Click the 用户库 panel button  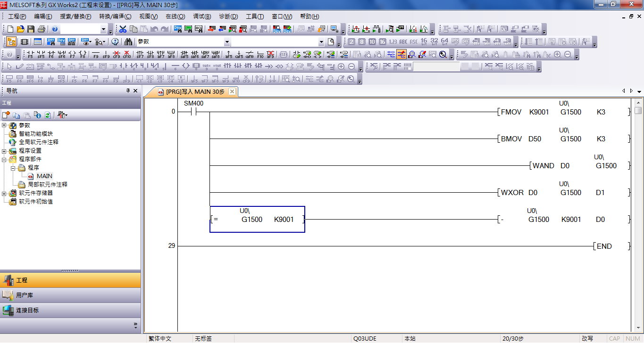(x=70, y=295)
